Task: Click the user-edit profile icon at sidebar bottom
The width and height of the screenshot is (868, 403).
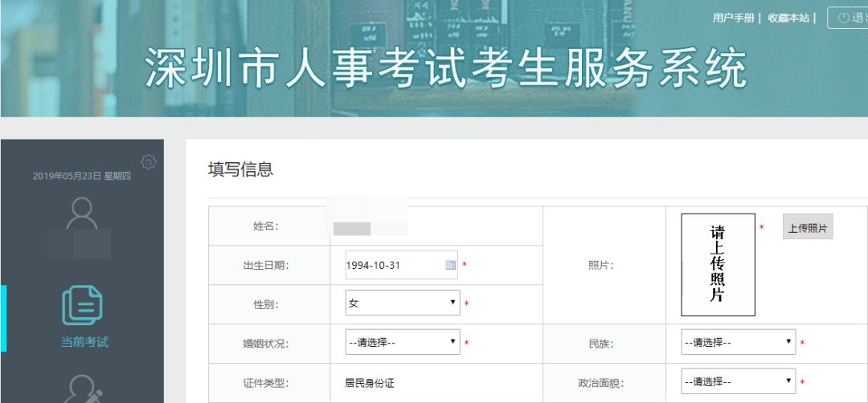Action: click(83, 389)
